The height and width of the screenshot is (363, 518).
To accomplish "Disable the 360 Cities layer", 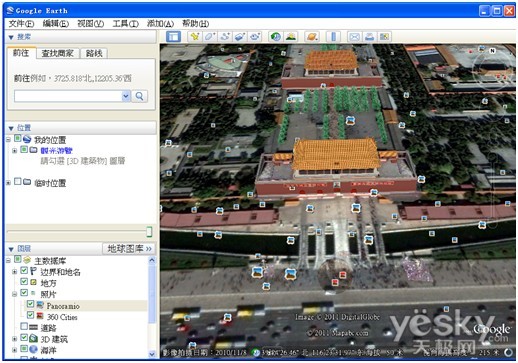I will tap(30, 315).
